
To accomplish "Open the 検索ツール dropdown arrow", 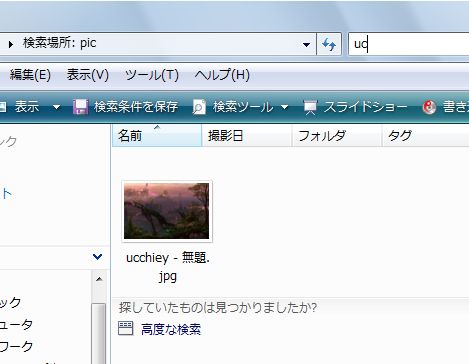I will coord(284,107).
